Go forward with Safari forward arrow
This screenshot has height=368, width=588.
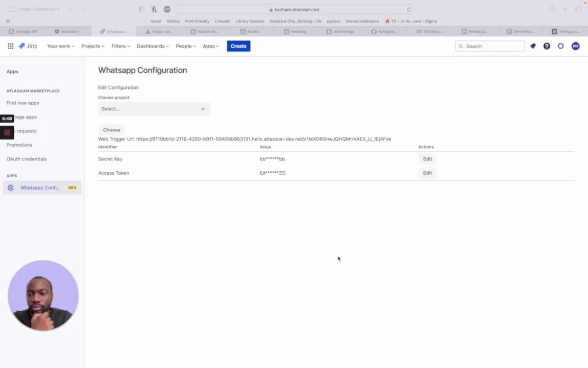coord(83,9)
